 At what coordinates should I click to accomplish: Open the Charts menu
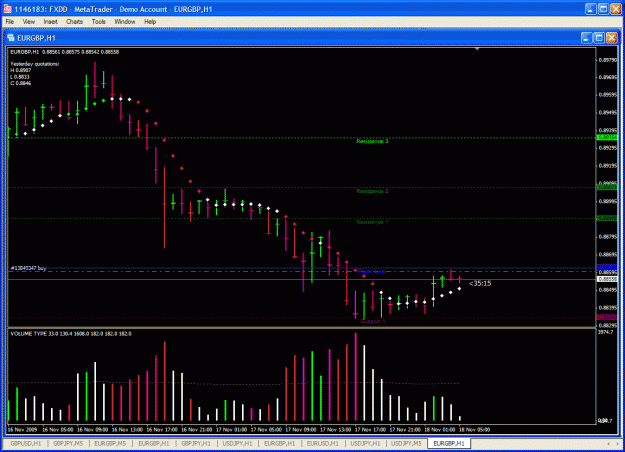75,22
